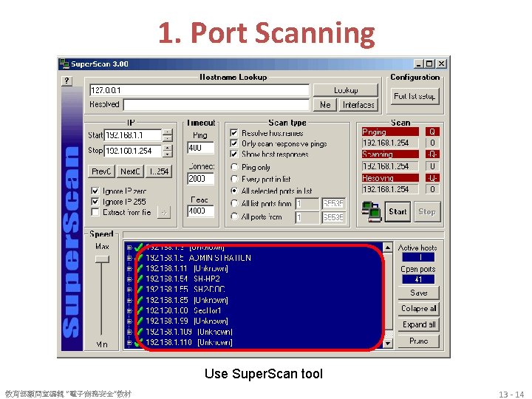Click green check icon for 192.168.1.5 ADMINISTRATION

coord(139,258)
